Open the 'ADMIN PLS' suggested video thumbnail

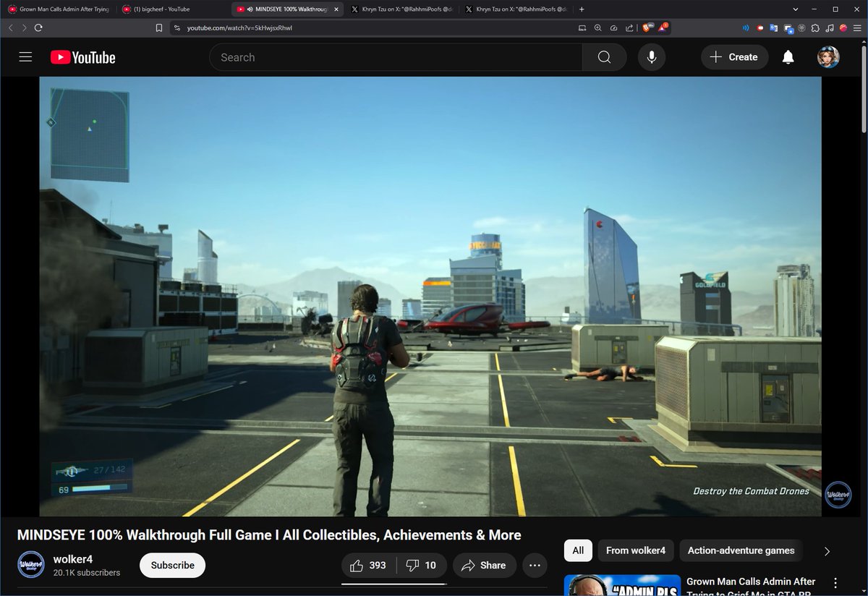[x=622, y=585]
